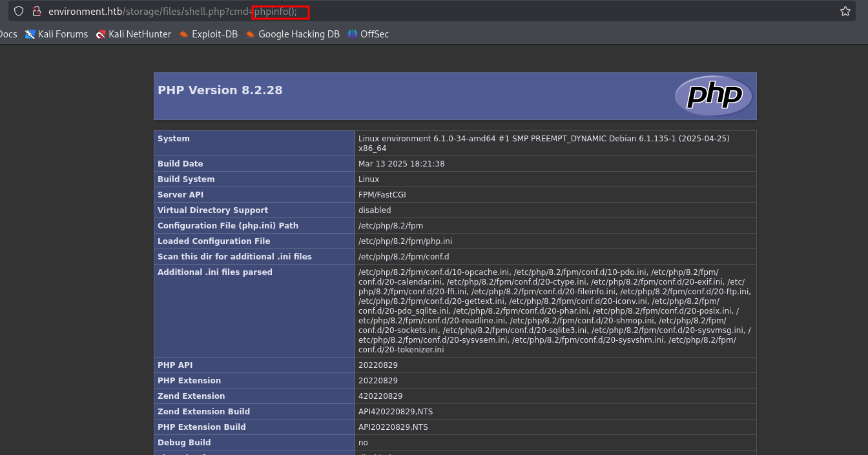Select the Zend Extension label
868x455 pixels.
click(x=191, y=396)
